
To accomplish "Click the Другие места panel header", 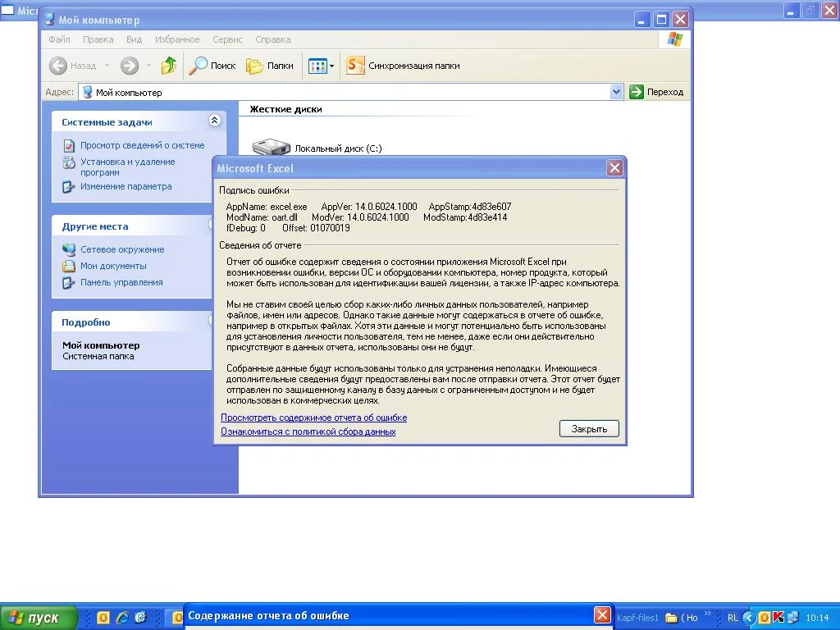I will coord(132,226).
